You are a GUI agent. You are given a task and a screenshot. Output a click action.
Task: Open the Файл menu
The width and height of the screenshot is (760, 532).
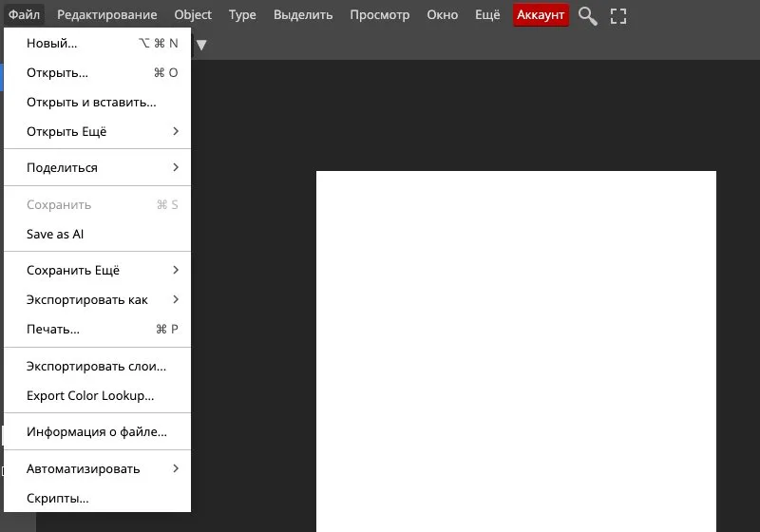24,14
